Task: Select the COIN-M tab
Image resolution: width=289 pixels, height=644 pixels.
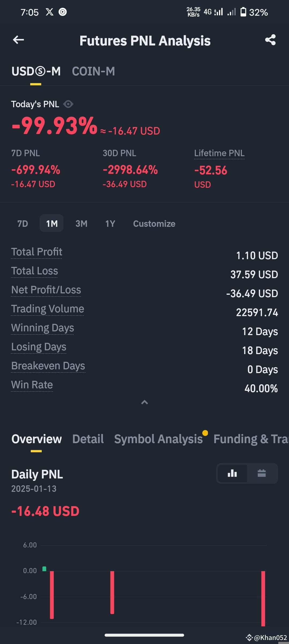Action: 93,71
